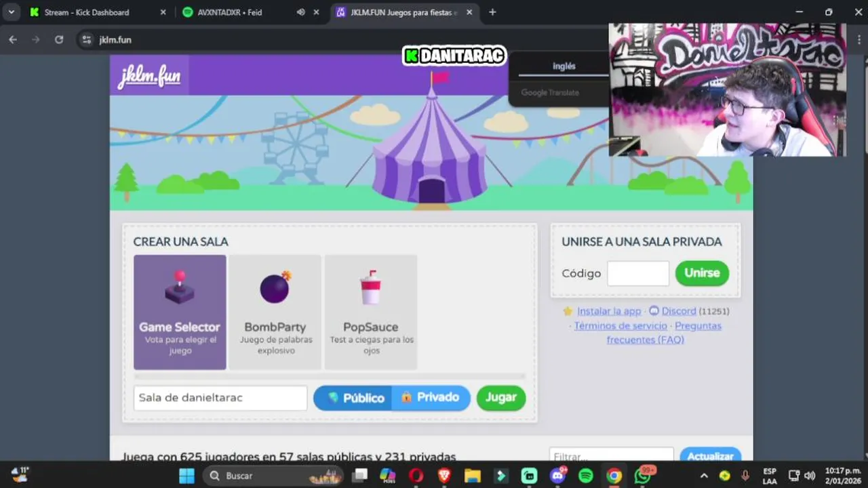Open the Copilot taskbar app
Viewport: 868px width, 488px height.
(388, 476)
